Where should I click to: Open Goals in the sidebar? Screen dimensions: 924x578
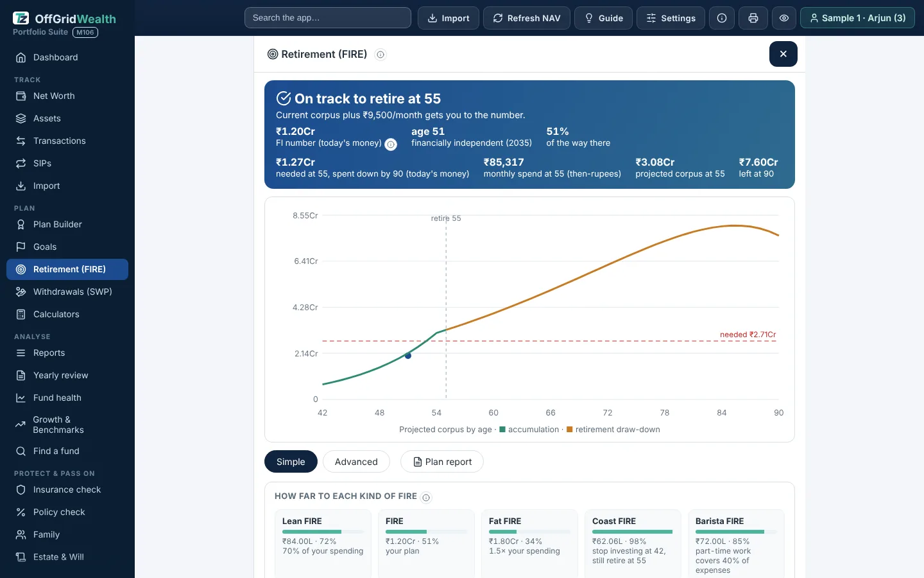tap(67, 247)
